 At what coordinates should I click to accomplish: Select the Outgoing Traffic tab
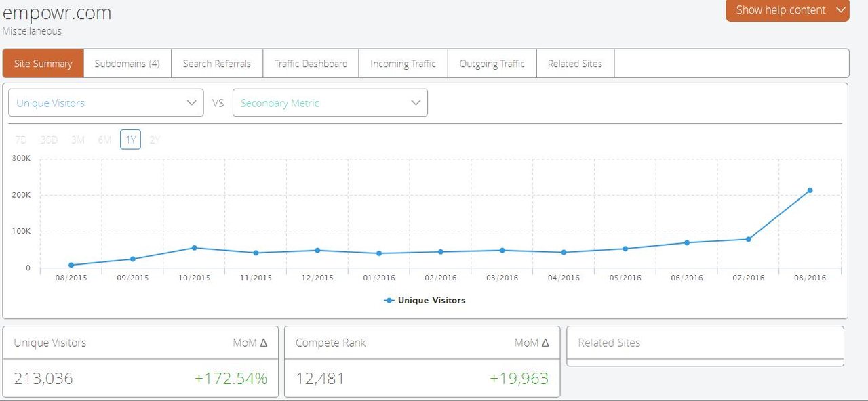tap(492, 64)
